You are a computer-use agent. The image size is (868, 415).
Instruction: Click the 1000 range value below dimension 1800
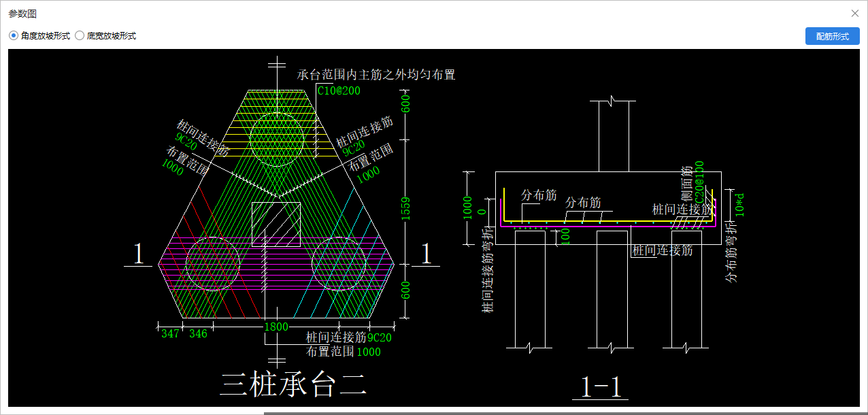point(369,352)
